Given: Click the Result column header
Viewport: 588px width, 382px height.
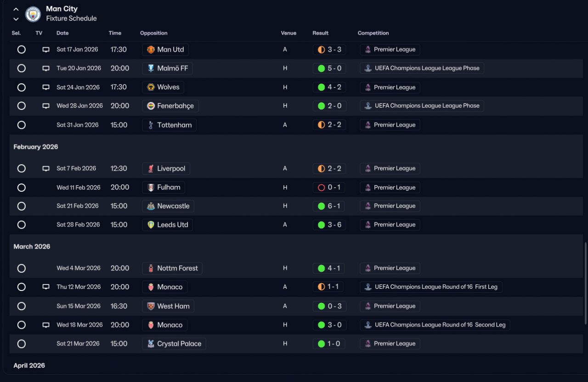Looking at the screenshot, I should (x=320, y=33).
